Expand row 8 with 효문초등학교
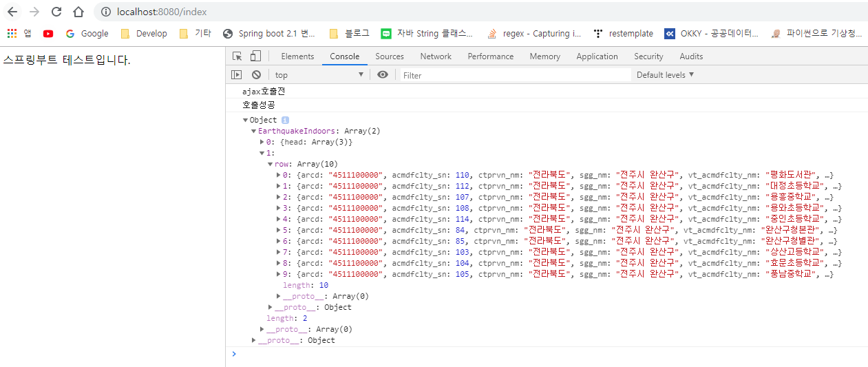Screen dimensions: 868x367 click(278, 263)
